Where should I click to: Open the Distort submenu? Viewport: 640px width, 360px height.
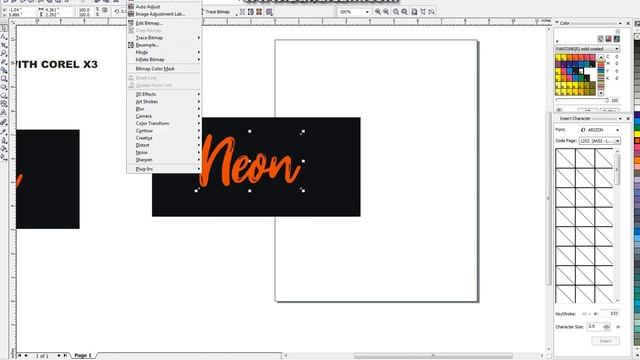coord(164,145)
